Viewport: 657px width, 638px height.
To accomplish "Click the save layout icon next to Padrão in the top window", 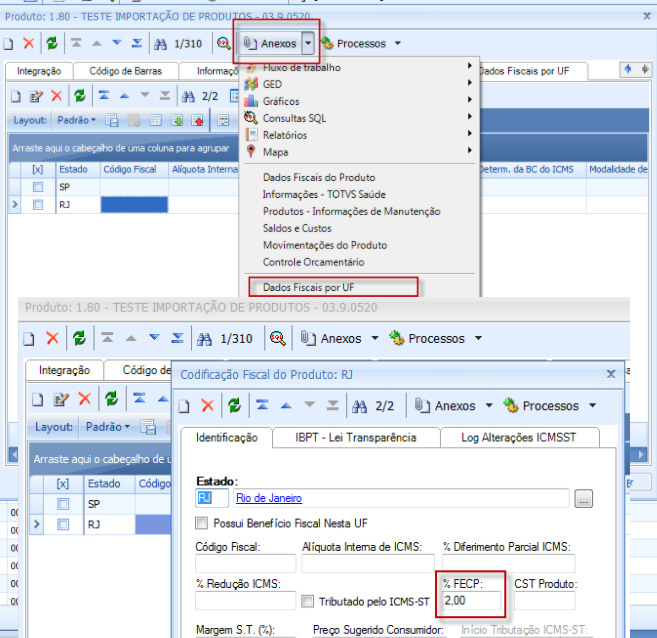I will (112, 120).
